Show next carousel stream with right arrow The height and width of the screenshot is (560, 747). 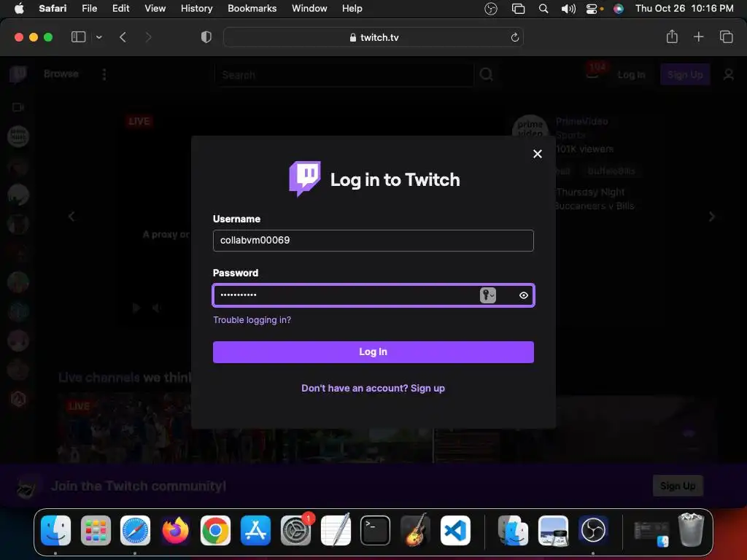click(x=711, y=217)
